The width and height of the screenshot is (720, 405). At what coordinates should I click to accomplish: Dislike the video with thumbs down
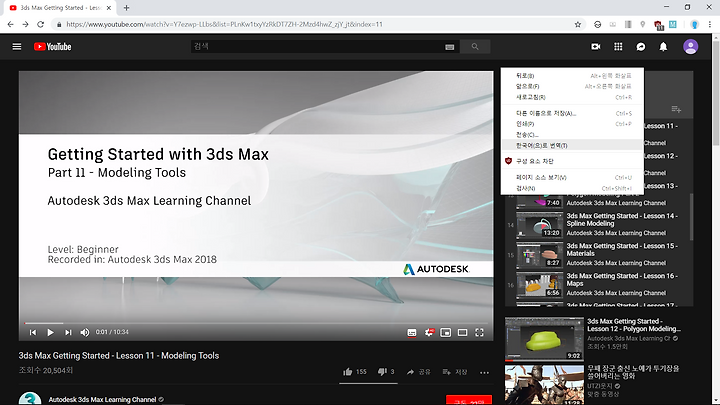pyautogui.click(x=386, y=371)
